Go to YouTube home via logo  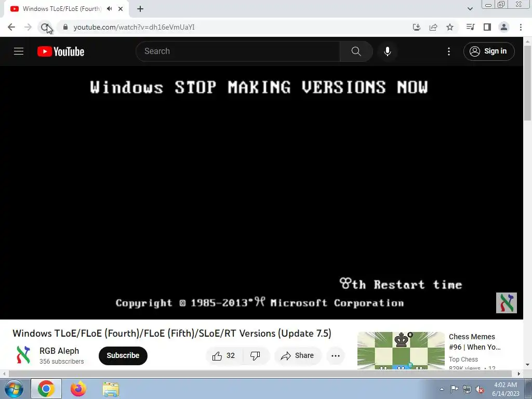pyautogui.click(x=61, y=51)
